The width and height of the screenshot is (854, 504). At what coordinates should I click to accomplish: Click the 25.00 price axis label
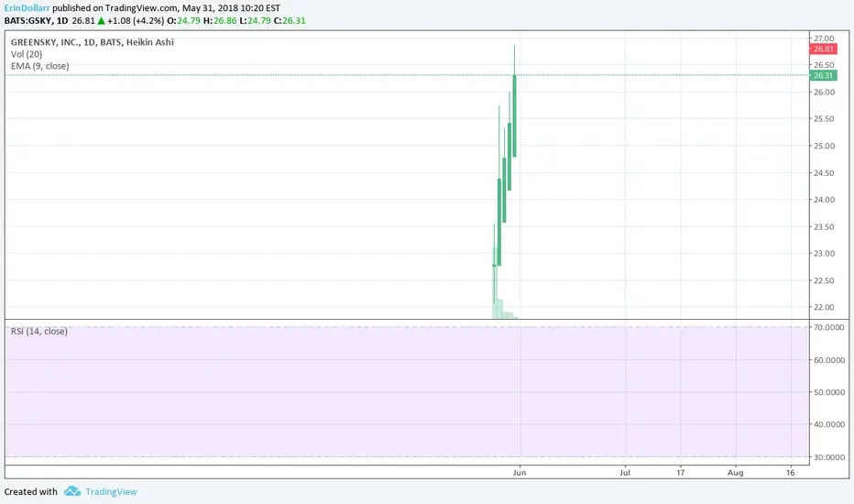click(x=824, y=146)
